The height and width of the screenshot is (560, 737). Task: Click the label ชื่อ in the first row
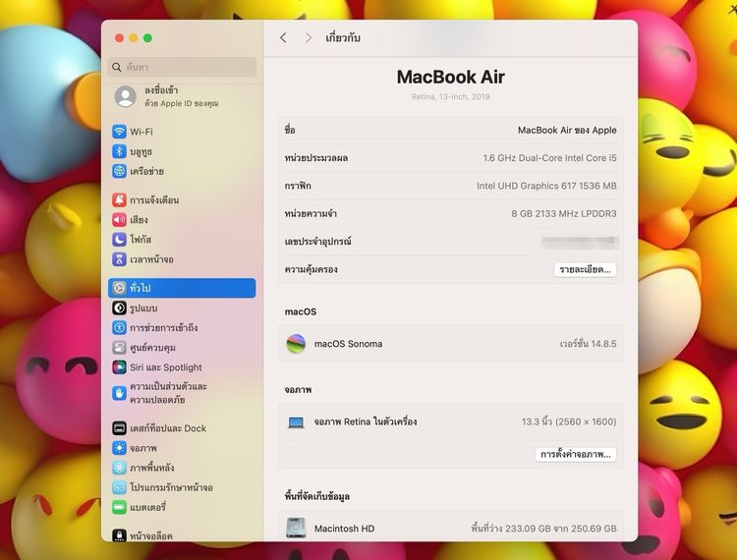tap(290, 130)
